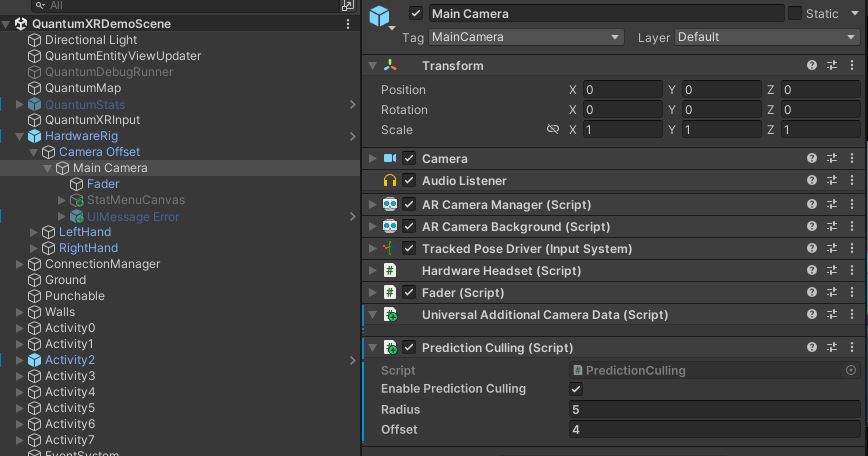Click the Activity2 prefab cube icon
The width and height of the screenshot is (868, 456).
coord(34,360)
